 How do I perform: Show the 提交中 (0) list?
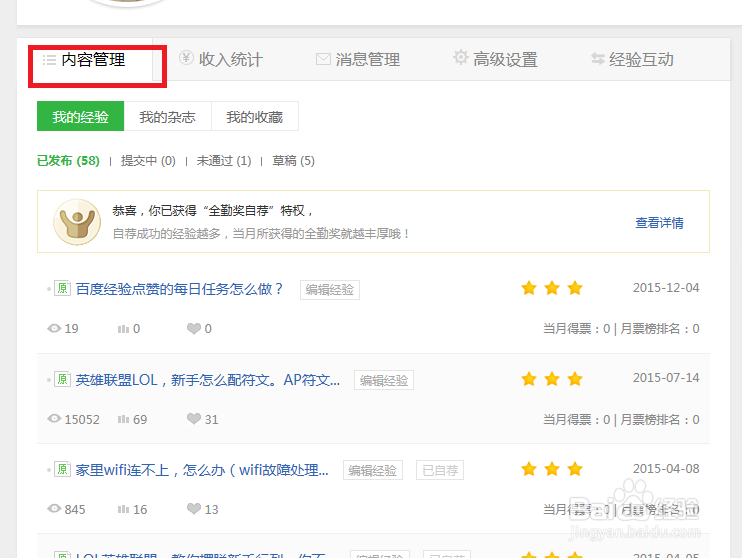click(148, 161)
